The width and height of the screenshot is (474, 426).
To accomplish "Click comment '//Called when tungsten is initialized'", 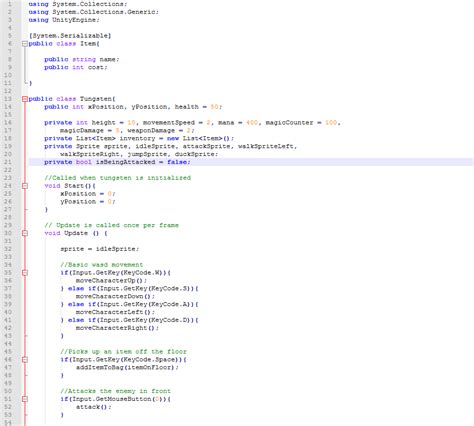I will (118, 178).
